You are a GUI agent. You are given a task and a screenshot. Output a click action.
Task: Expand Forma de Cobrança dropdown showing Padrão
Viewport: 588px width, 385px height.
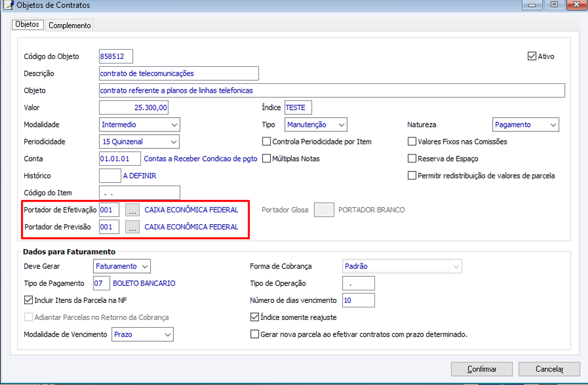(402, 266)
